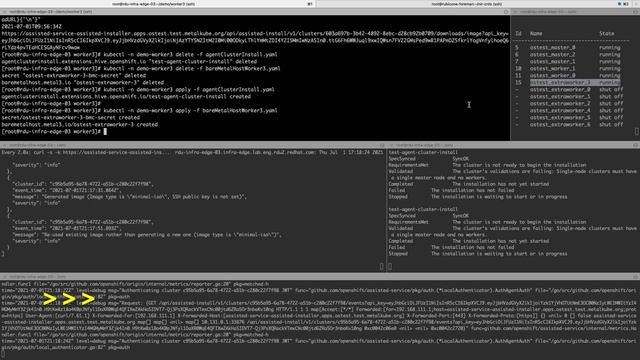Select the ostest_master_0 row

tap(568, 47)
